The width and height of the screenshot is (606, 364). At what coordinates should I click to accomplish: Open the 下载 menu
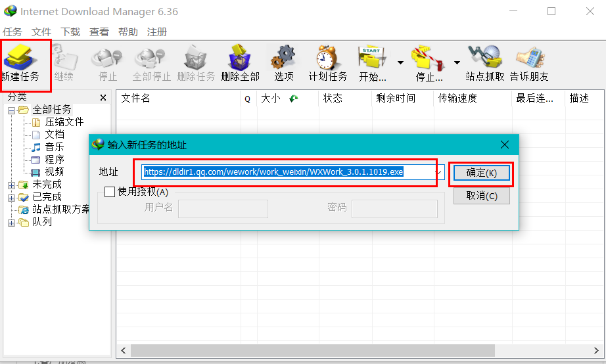[x=70, y=32]
